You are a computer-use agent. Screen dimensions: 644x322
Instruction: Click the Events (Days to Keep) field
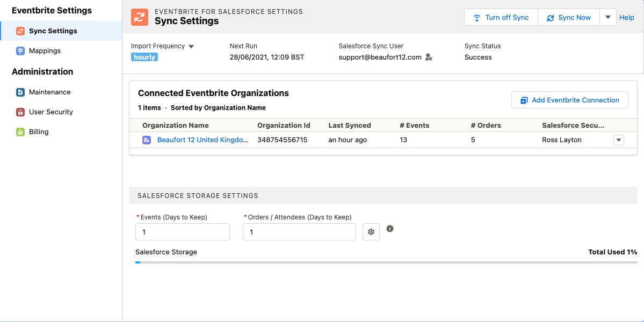tap(183, 232)
